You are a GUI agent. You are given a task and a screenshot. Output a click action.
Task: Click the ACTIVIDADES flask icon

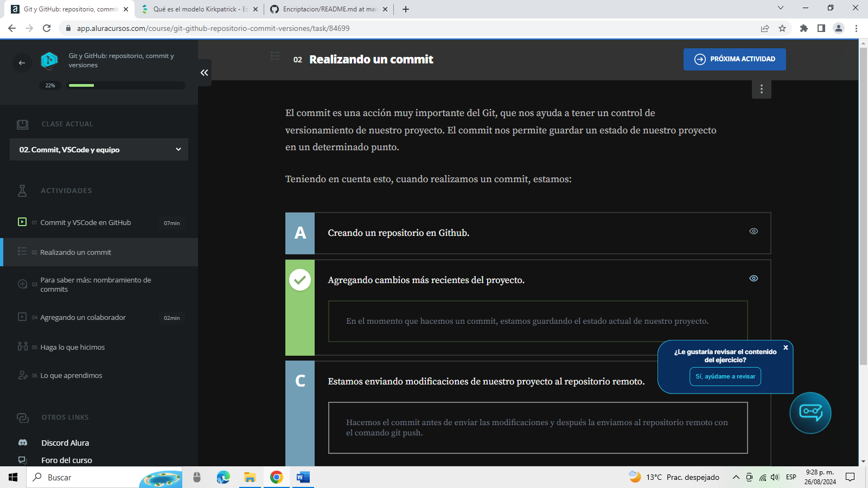pos(22,190)
